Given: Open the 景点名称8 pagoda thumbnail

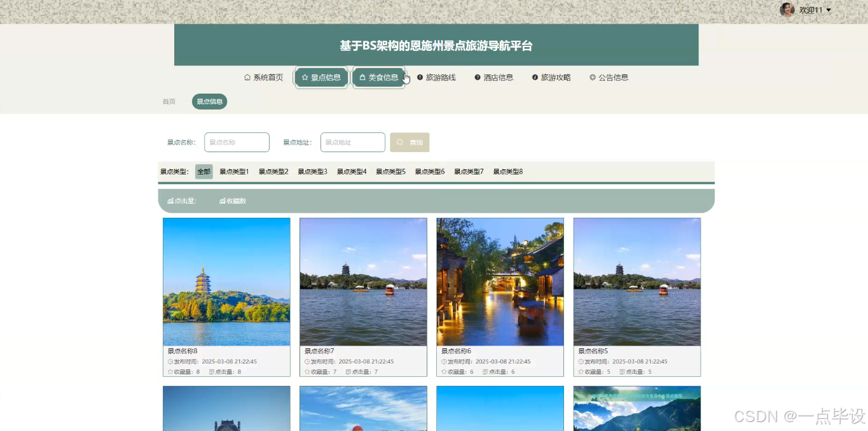Looking at the screenshot, I should 226,282.
